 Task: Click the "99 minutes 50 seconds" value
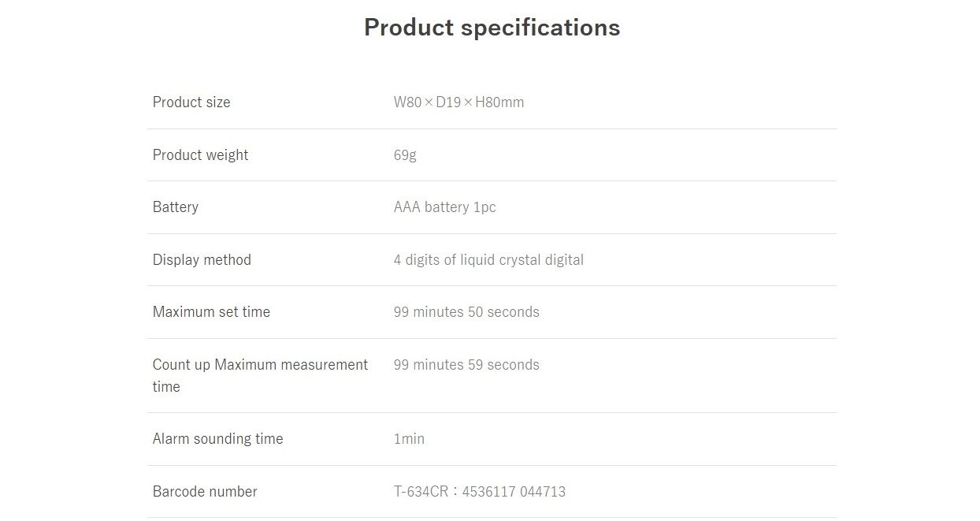[x=466, y=312]
